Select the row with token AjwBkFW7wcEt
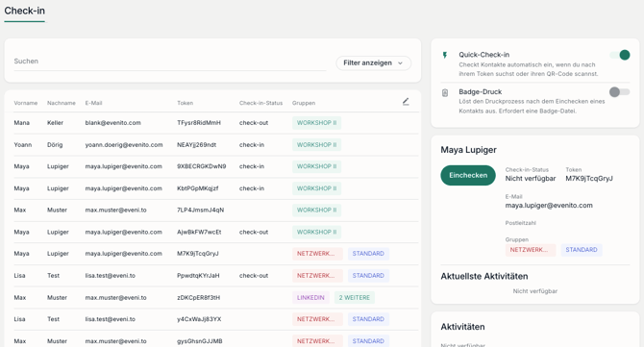Image resolution: width=644 pixels, height=347 pixels. pos(216,232)
